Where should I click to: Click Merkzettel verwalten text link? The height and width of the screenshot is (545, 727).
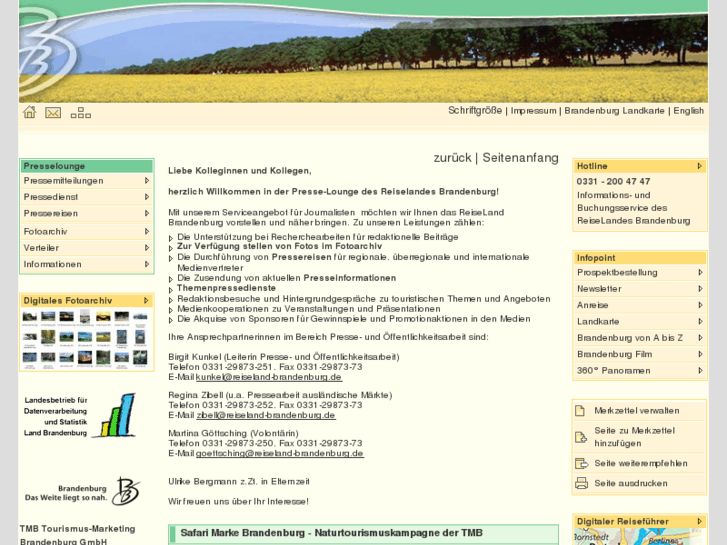(637, 411)
